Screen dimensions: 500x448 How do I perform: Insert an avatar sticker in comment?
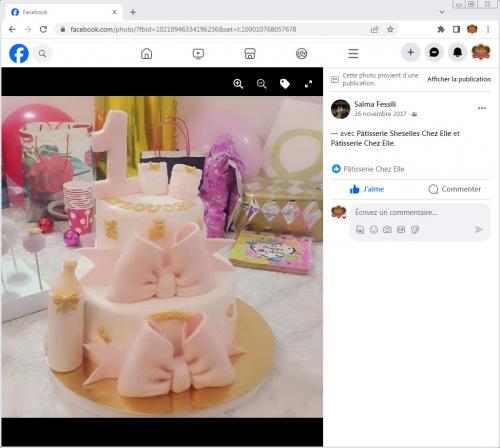point(360,229)
